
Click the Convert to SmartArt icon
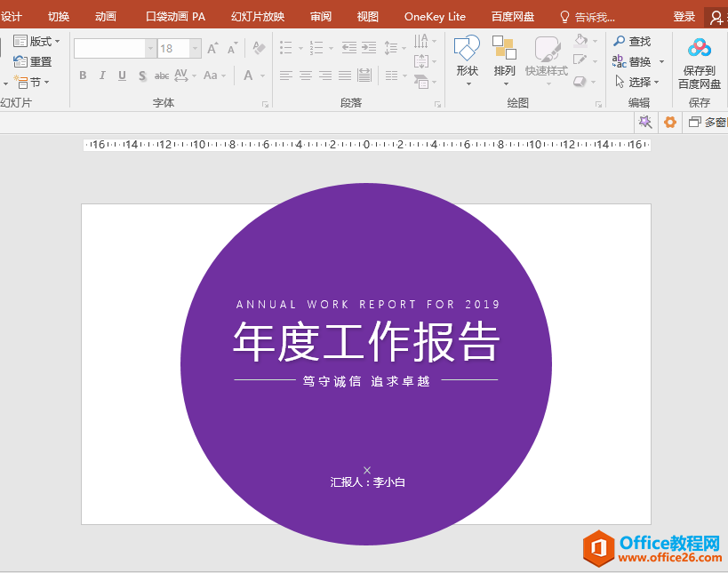point(420,82)
